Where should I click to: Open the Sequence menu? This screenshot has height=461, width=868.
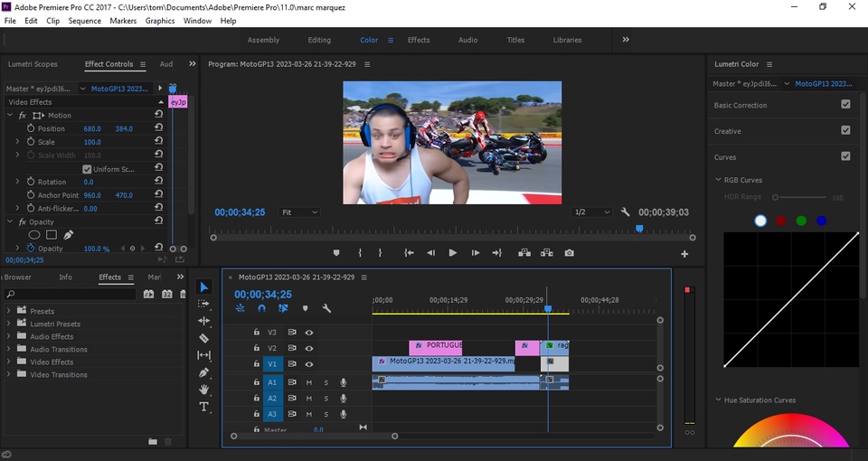click(x=84, y=21)
